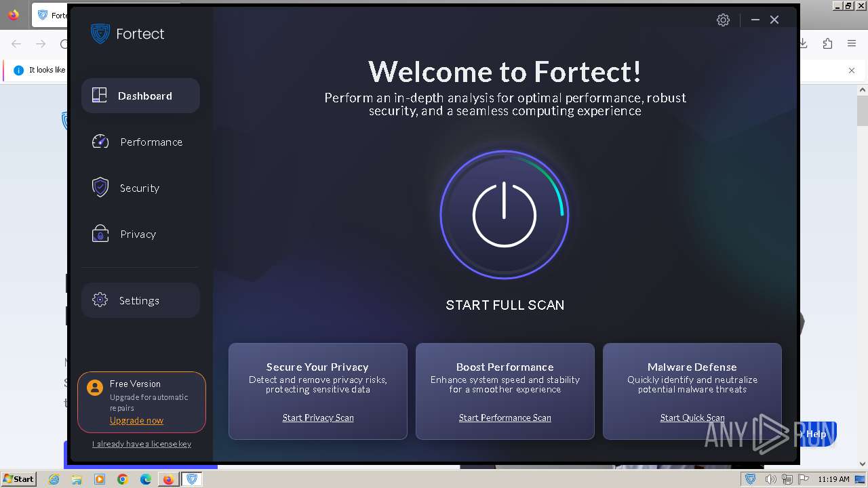Screen dimensions: 868x488
Task: Click Firefox page scrollbar down arrow
Action: pos(863,464)
